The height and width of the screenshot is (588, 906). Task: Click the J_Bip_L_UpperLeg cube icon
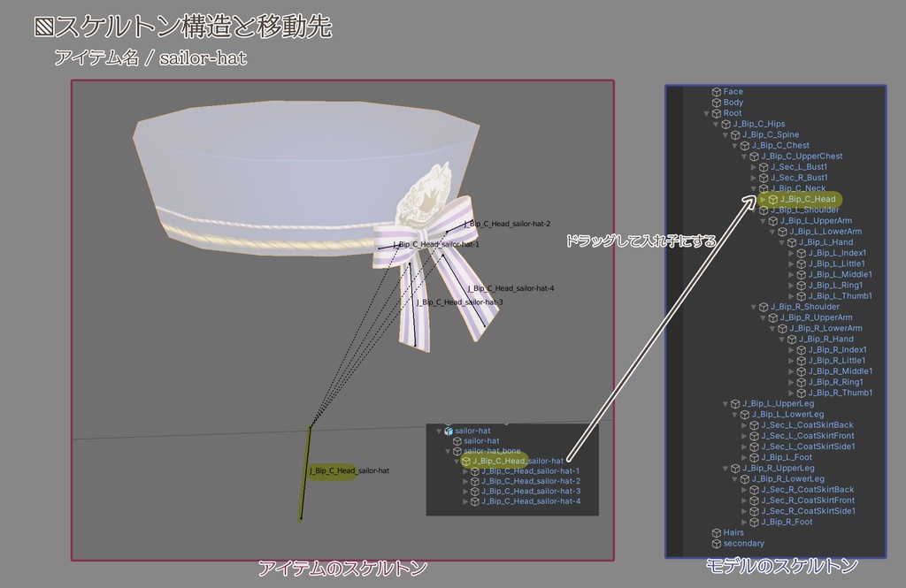[x=735, y=404]
